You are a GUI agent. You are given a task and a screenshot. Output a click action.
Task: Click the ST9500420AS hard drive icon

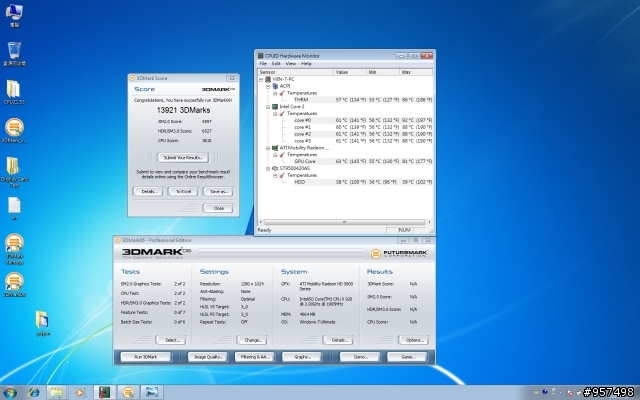275,168
